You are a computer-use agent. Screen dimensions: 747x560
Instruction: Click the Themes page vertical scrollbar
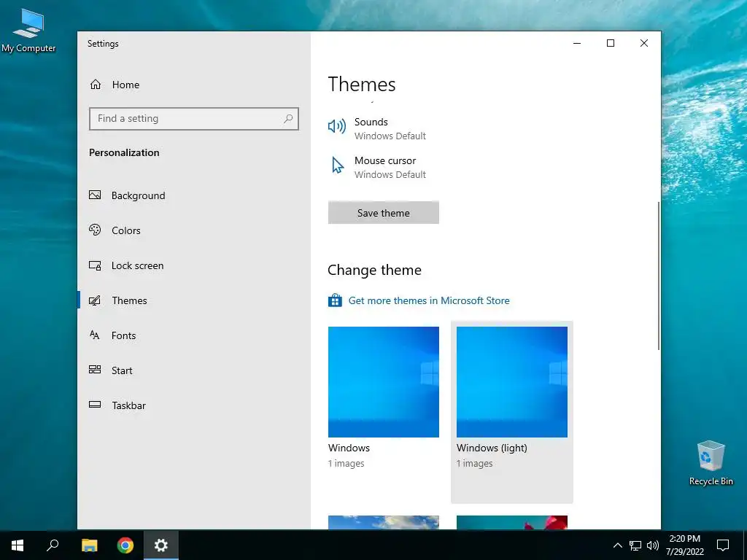point(659,276)
